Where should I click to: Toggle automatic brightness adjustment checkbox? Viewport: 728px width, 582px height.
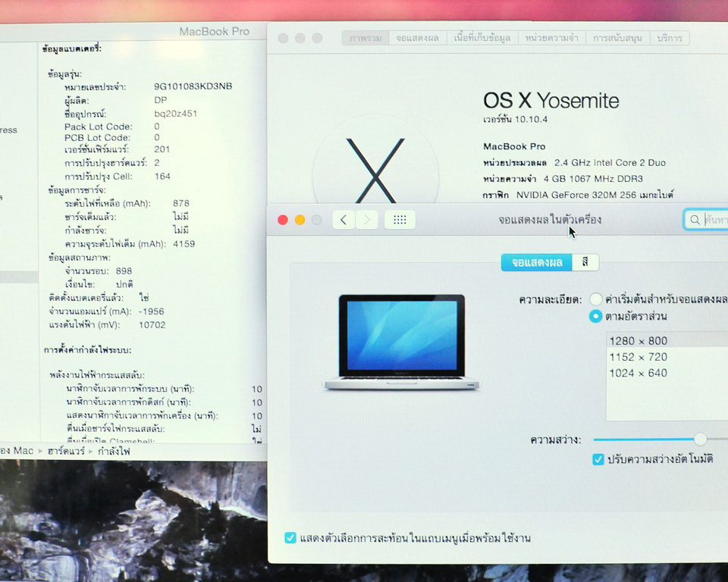[598, 459]
